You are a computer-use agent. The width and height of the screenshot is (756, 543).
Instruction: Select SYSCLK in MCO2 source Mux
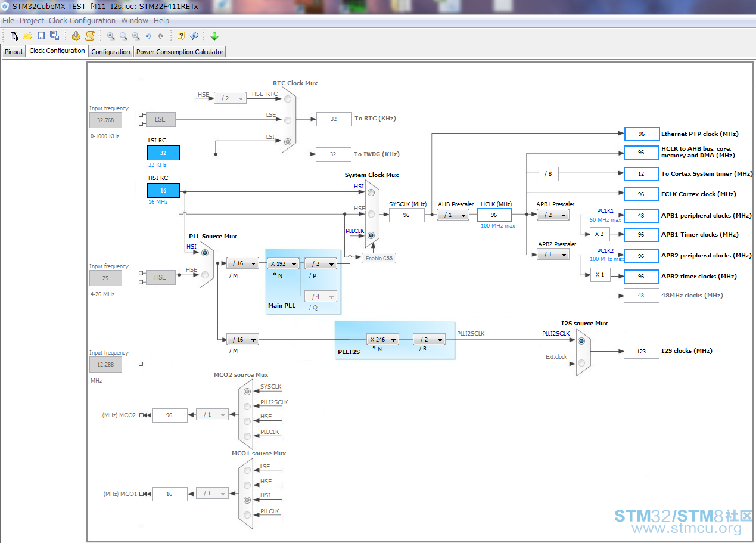[x=247, y=392]
